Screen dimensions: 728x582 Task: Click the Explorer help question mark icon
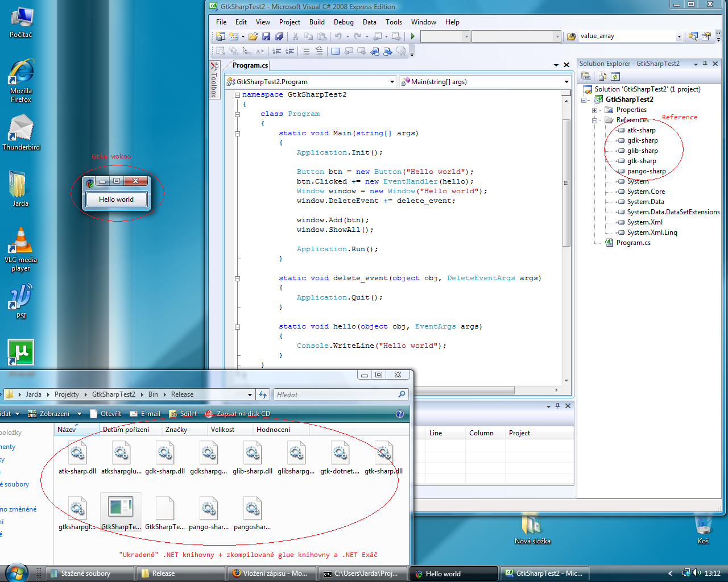tap(400, 414)
